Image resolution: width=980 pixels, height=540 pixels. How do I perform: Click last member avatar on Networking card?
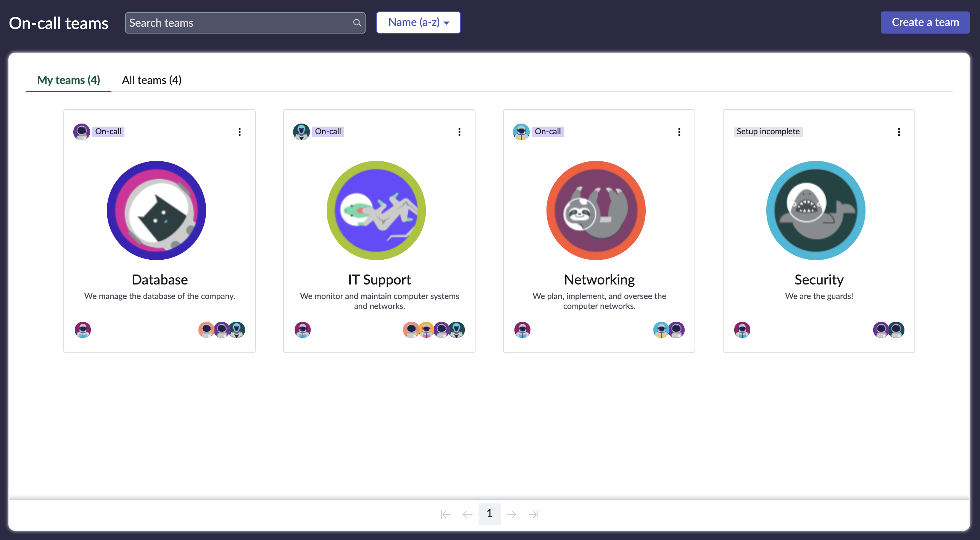[677, 330]
